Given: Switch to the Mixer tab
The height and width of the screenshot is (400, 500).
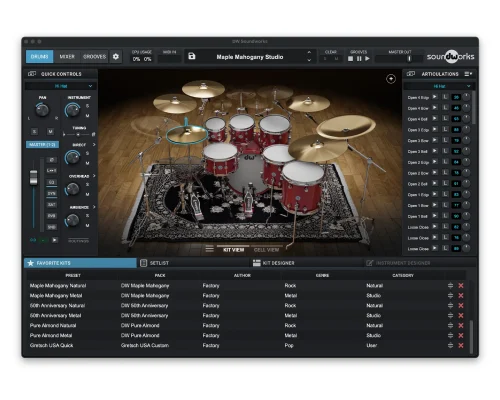Looking at the screenshot, I should [x=67, y=57].
